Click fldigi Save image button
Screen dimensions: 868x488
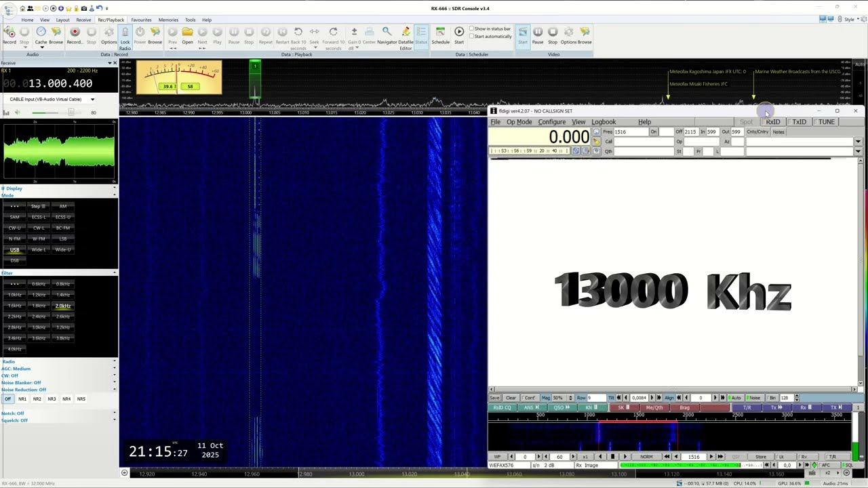(494, 398)
